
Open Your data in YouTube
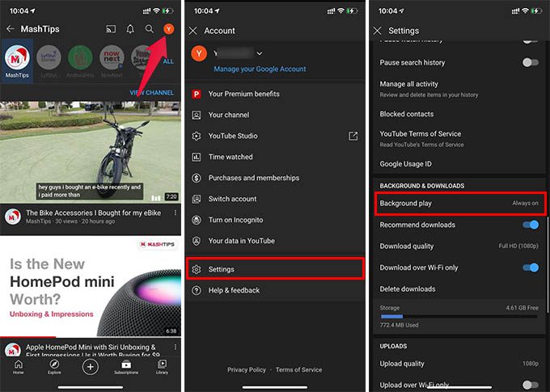tap(275, 241)
